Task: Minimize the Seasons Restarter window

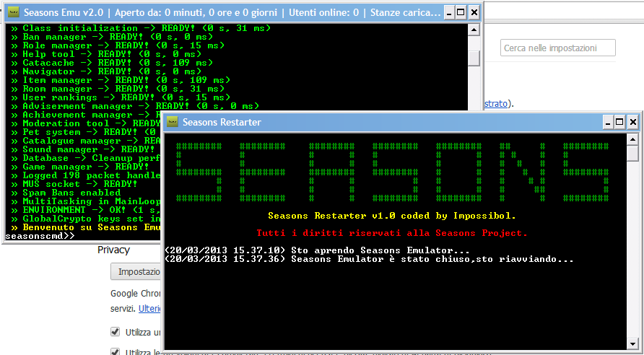Action: click(x=609, y=122)
